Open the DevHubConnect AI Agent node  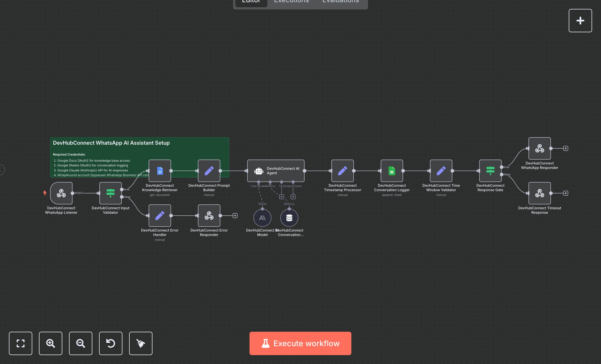click(x=275, y=171)
